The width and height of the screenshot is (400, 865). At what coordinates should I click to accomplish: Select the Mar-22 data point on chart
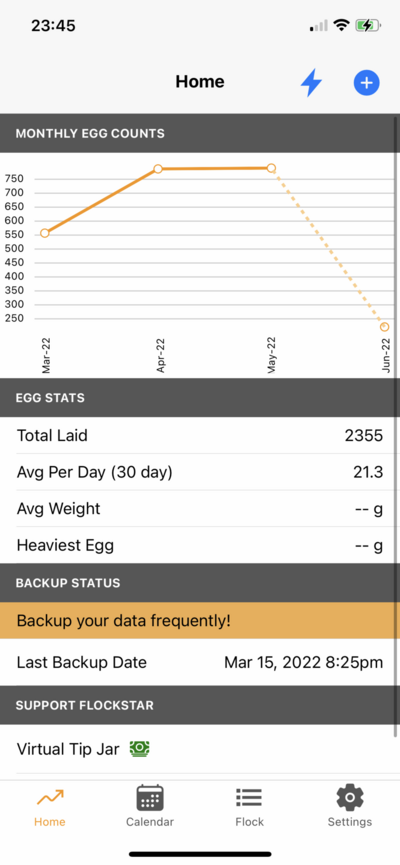pos(45,233)
